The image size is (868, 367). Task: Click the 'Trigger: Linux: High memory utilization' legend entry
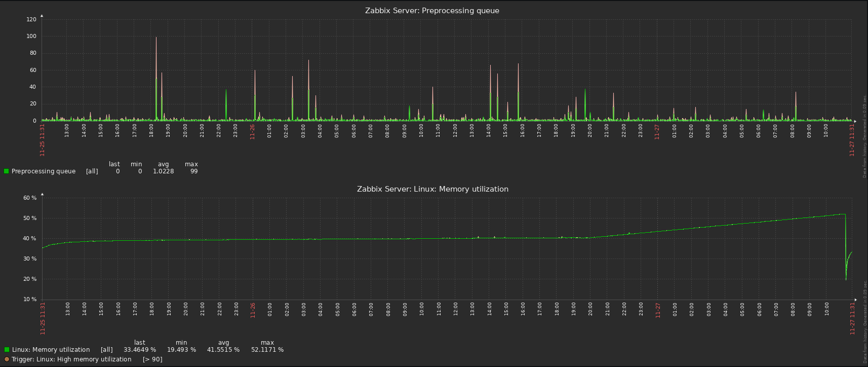click(x=71, y=359)
